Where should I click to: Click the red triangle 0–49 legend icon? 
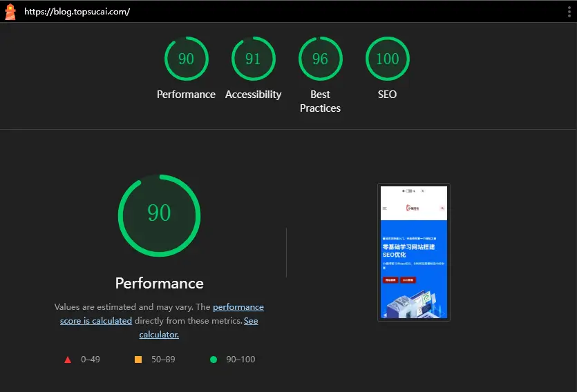(x=68, y=360)
